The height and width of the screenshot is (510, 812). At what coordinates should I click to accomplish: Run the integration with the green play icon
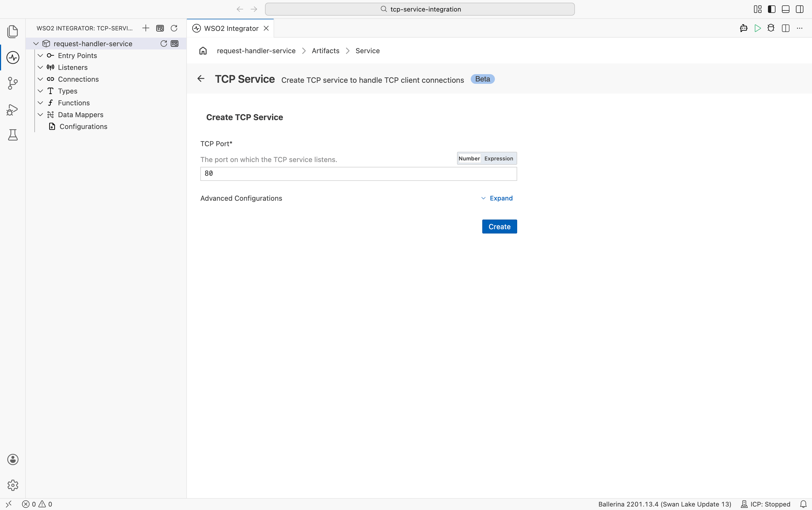758,28
